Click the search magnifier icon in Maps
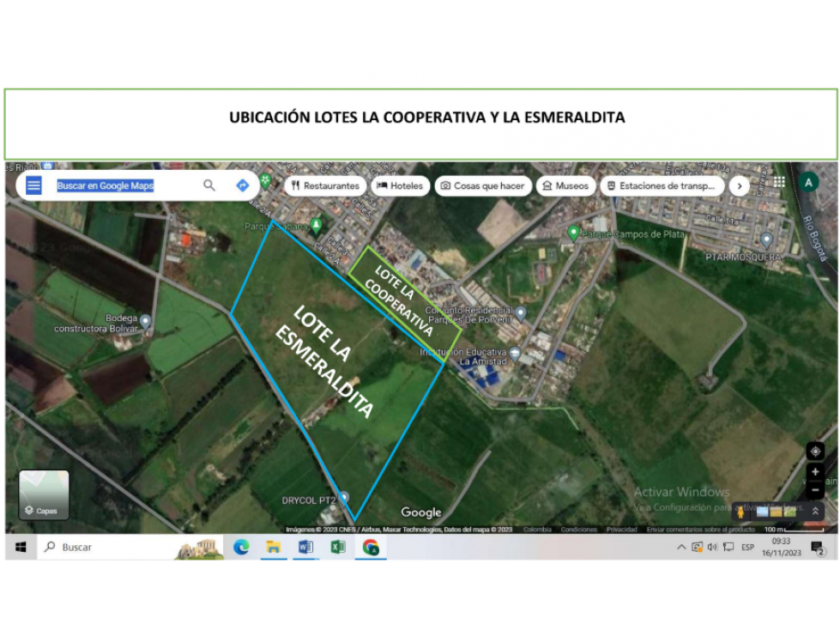840x630 pixels. (x=209, y=185)
